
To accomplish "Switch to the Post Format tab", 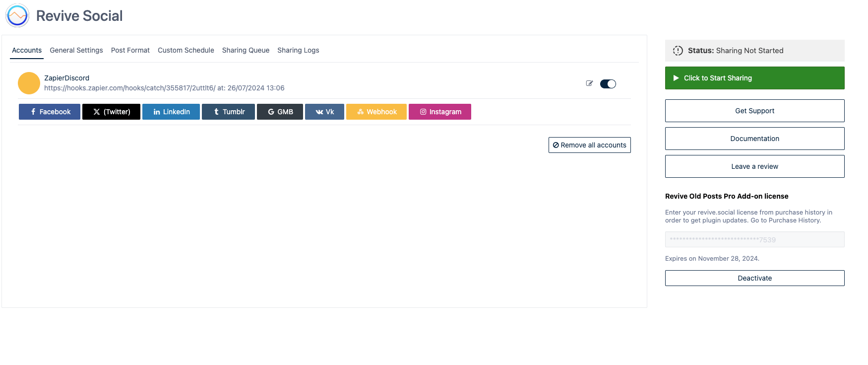I will pyautogui.click(x=130, y=50).
